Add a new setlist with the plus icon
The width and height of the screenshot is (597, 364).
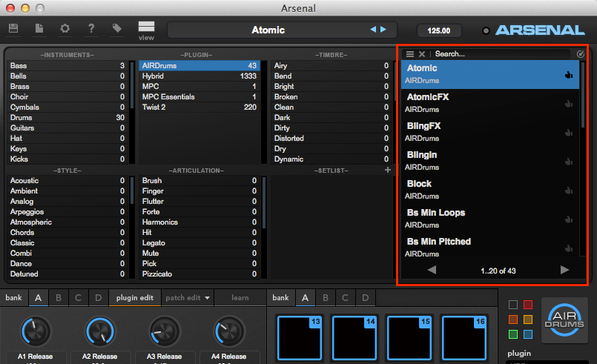[388, 170]
